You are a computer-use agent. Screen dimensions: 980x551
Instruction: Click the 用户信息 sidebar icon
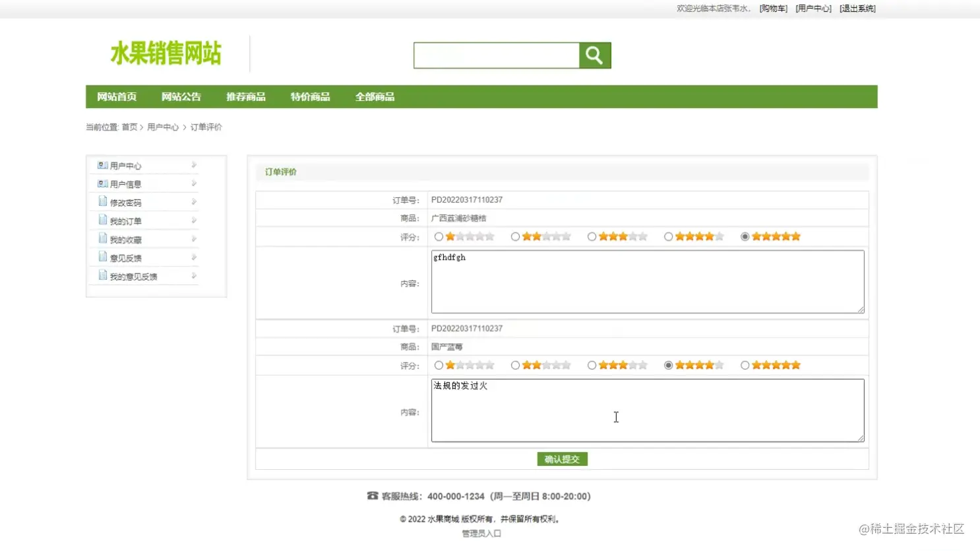pyautogui.click(x=103, y=183)
